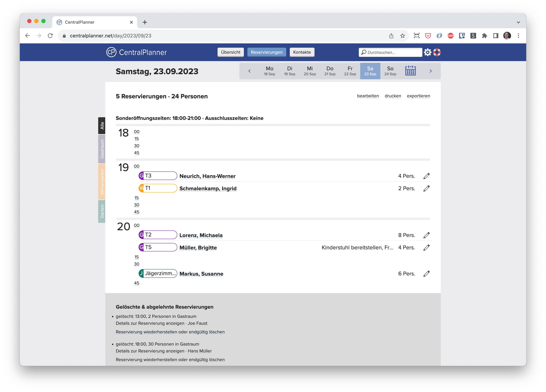Add reservation at 19:15 slot
This screenshot has height=392, width=546.
point(136,198)
